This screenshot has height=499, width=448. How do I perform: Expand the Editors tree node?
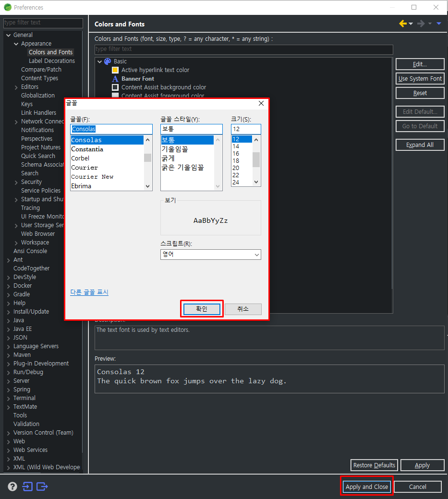(16, 87)
